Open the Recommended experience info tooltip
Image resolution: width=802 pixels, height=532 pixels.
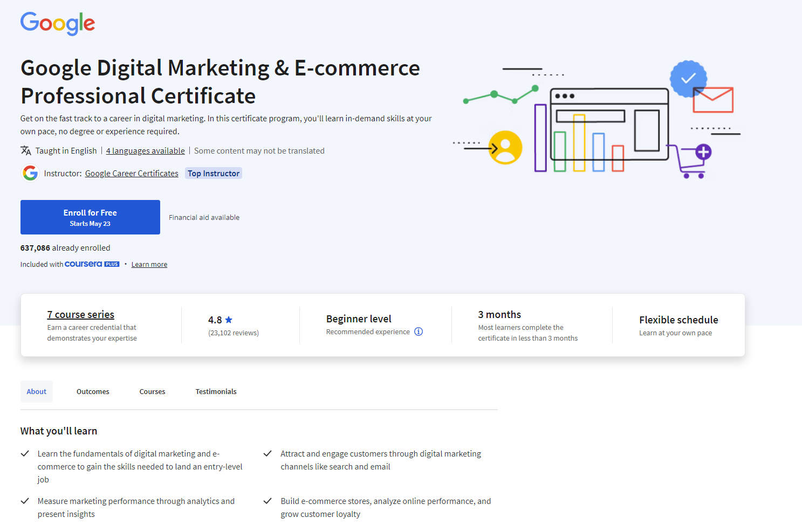point(419,331)
